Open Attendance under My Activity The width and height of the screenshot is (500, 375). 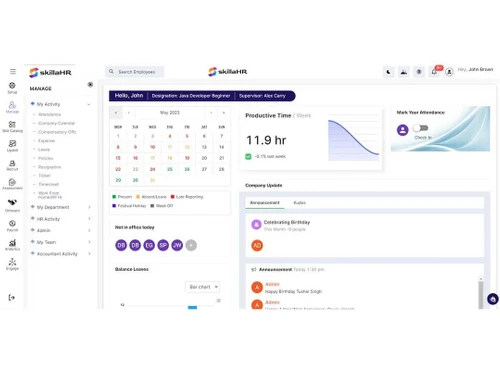tap(49, 114)
